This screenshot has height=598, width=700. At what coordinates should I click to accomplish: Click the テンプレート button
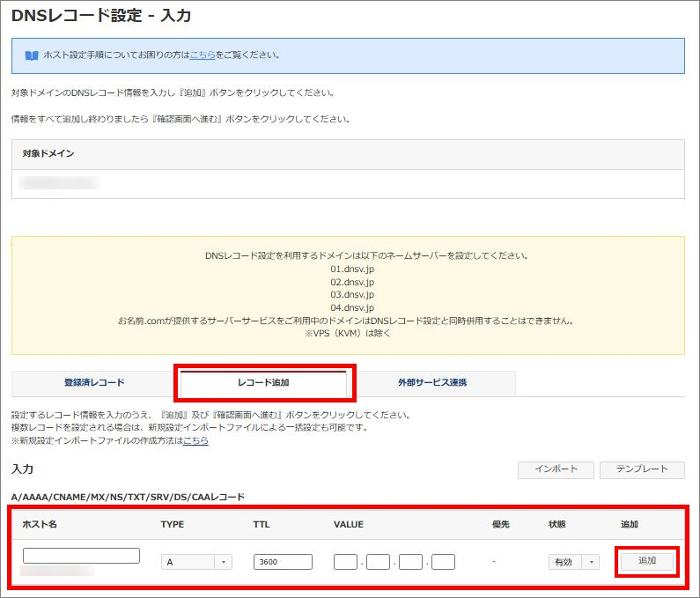coord(642,469)
